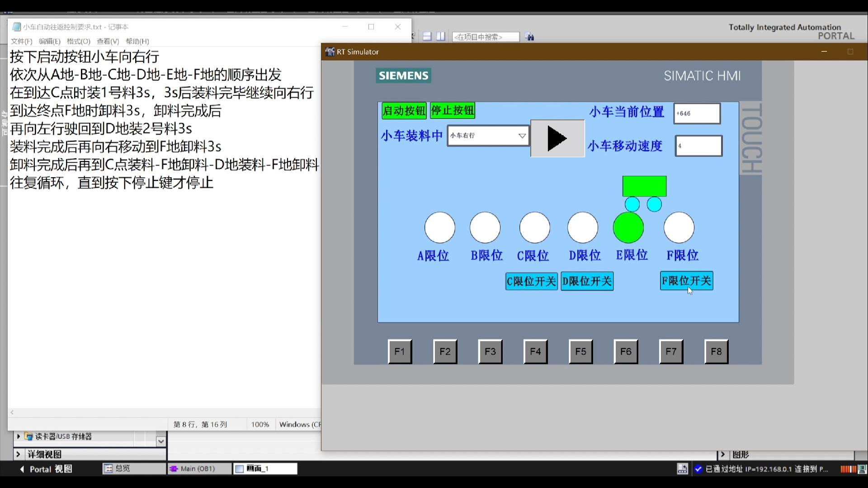The height and width of the screenshot is (488, 868).
Task: Switch to the Main (OB1) editor tab
Action: pyautogui.click(x=198, y=469)
